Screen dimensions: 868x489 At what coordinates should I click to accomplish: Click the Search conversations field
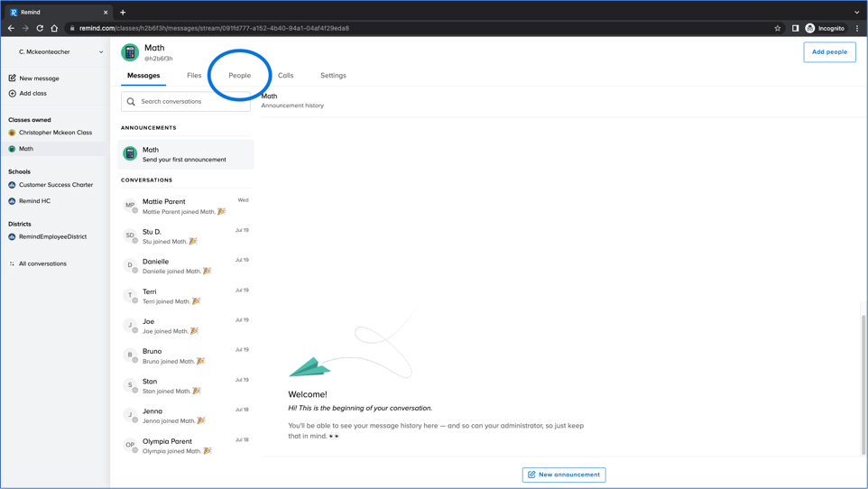(186, 102)
